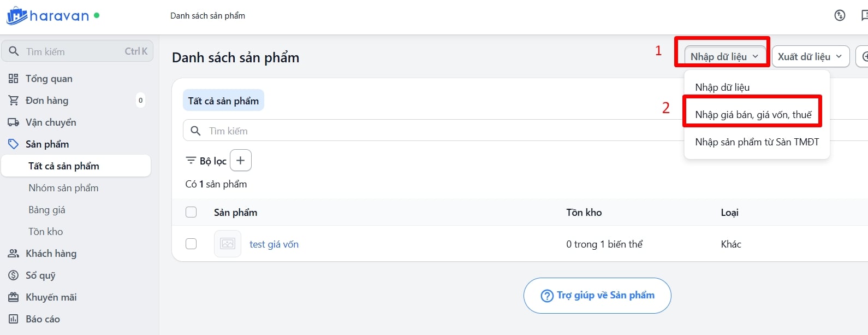The width and height of the screenshot is (868, 335).
Task: Click the Đơn hàng cart icon
Action: [x=14, y=101]
